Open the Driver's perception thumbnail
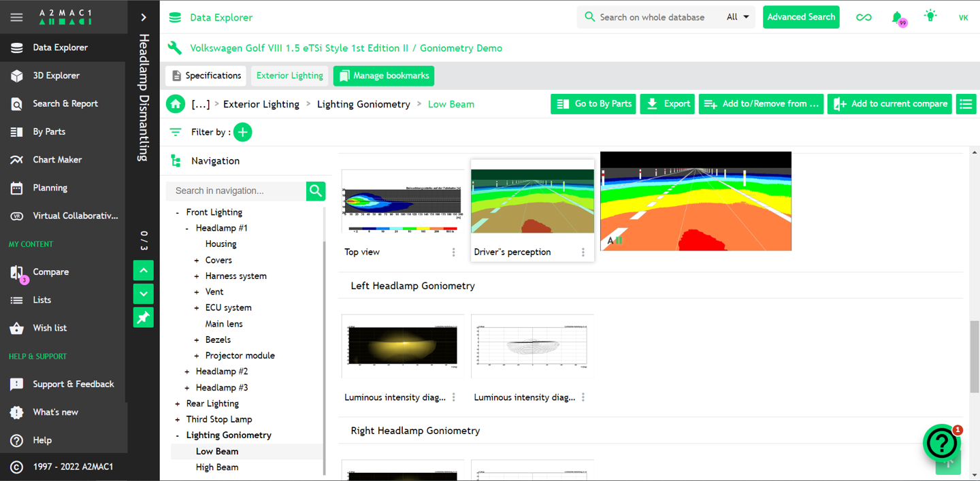Image resolution: width=980 pixels, height=481 pixels. pyautogui.click(x=532, y=201)
